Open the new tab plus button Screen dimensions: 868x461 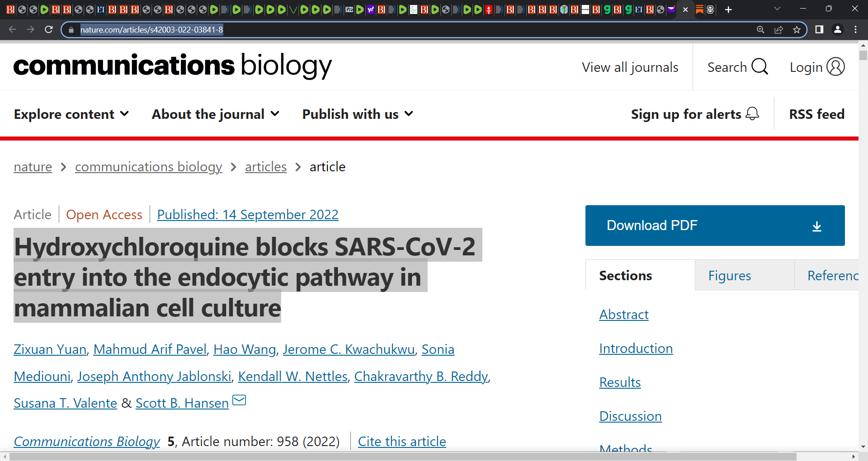728,9
